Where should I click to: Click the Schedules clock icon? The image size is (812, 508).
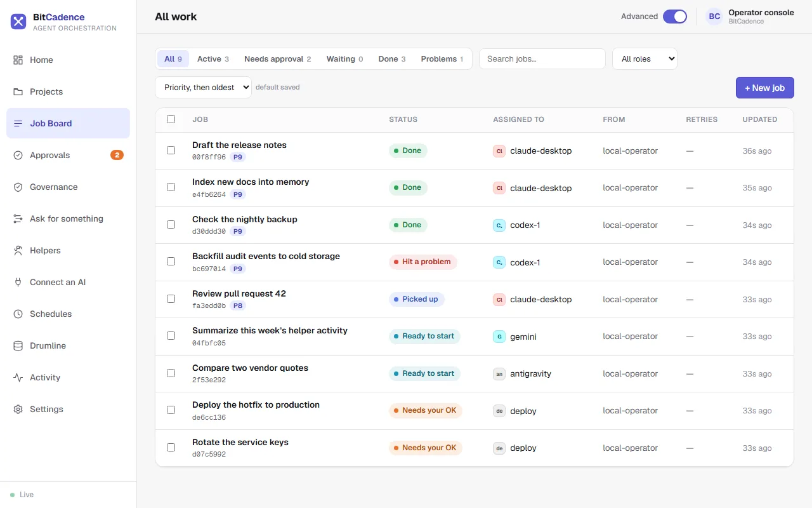(x=18, y=314)
